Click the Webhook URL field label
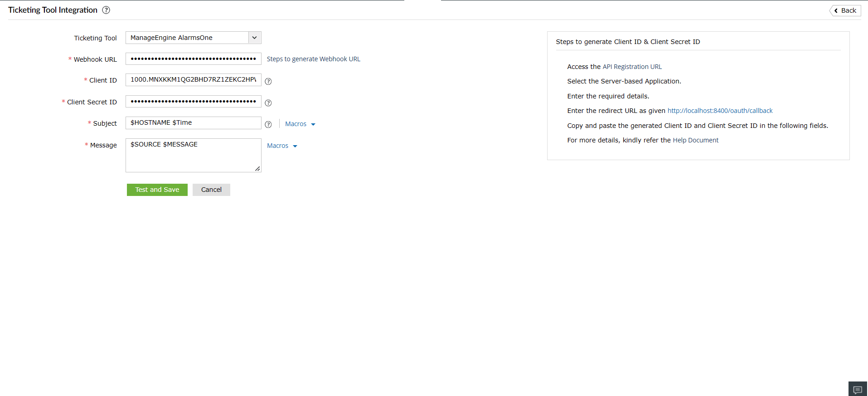 pyautogui.click(x=95, y=59)
